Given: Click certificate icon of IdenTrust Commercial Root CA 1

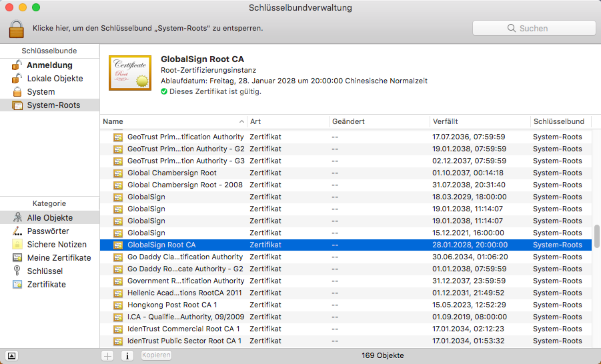Looking at the screenshot, I should 118,329.
